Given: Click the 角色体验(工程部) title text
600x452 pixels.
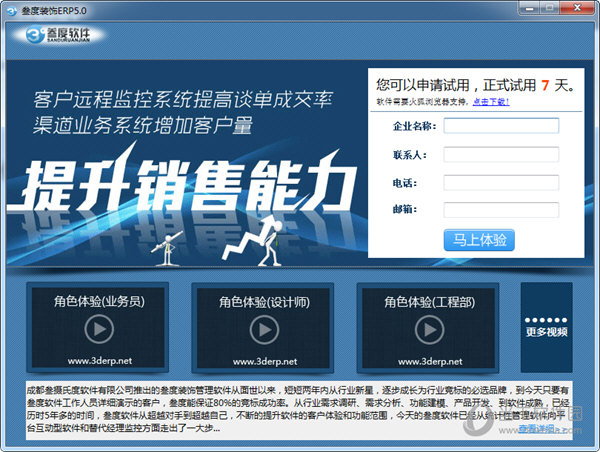Looking at the screenshot, I should tap(429, 302).
